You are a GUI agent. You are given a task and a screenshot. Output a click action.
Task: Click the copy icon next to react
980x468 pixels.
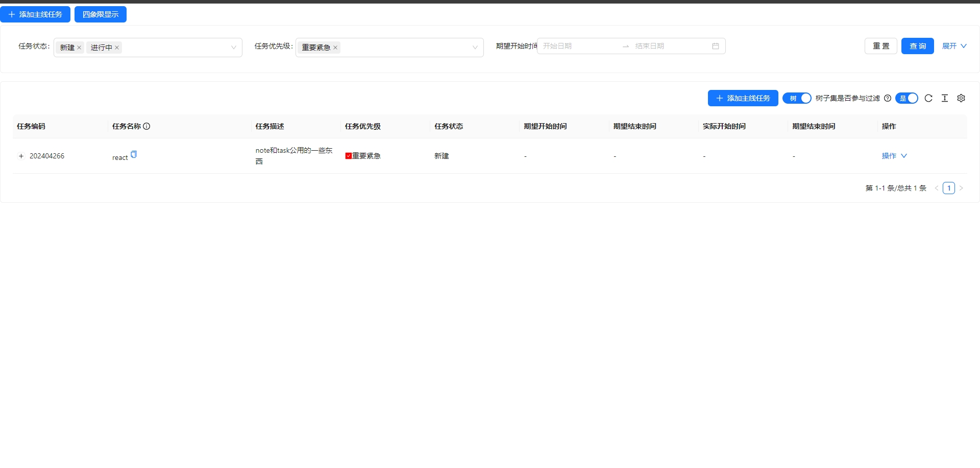[x=134, y=154]
